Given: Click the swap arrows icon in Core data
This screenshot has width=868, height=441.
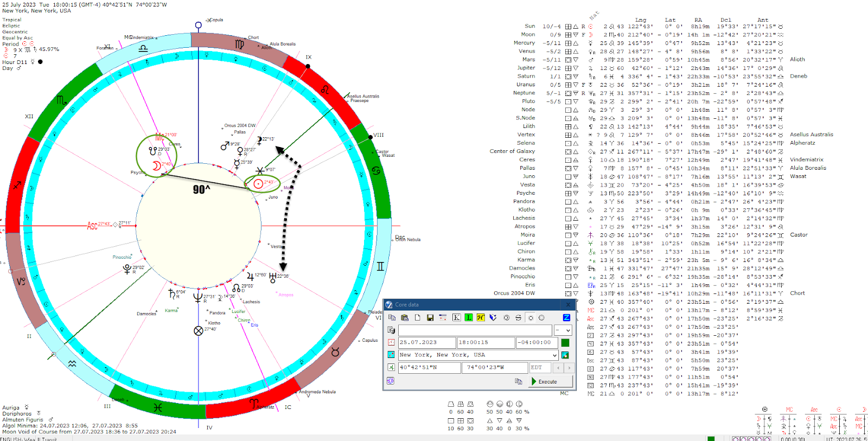Looking at the screenshot, I should coord(518,317).
